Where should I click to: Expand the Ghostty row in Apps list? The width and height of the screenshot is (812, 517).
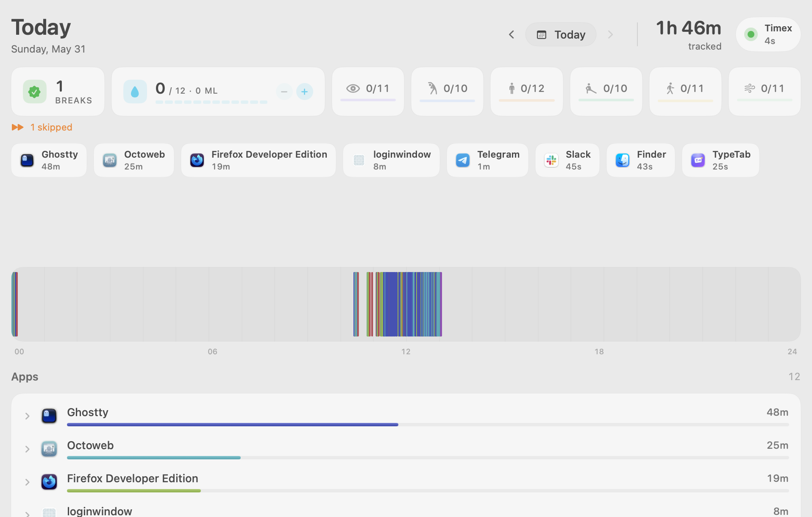27,416
